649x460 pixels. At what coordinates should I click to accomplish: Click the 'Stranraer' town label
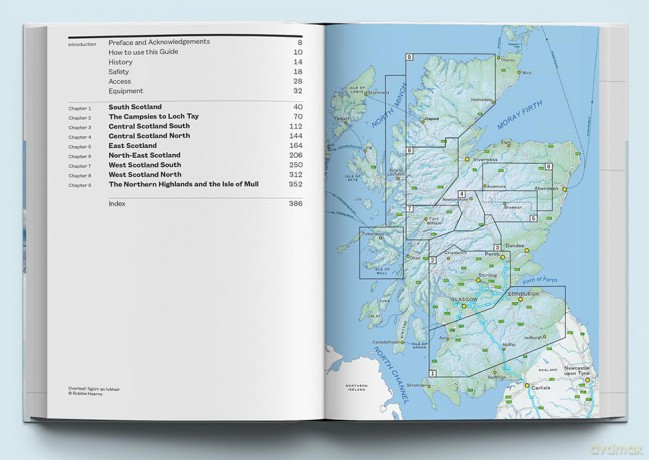[417, 385]
